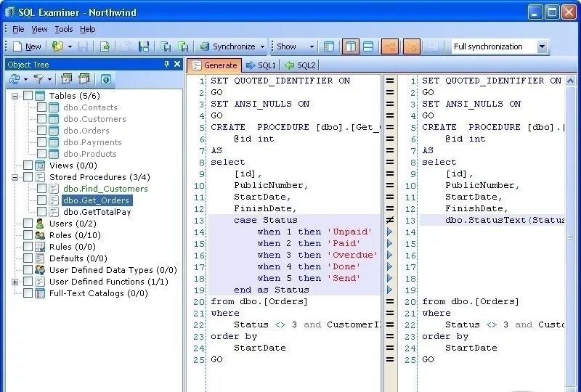Click the uncheck all objects icon

[84, 79]
